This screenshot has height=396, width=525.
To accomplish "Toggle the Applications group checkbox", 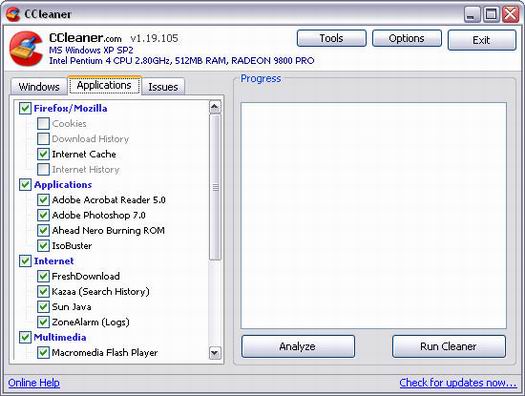I will pyautogui.click(x=25, y=184).
